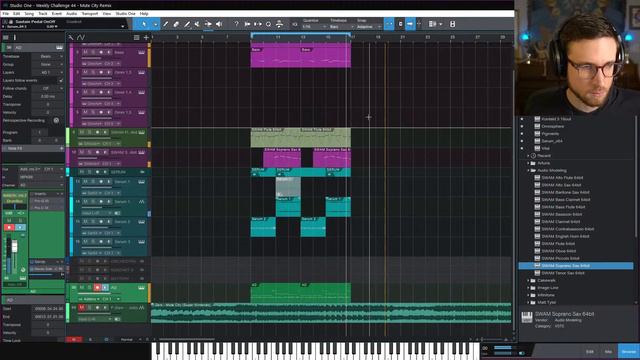Screen dimensions: 640x360
Task: Click the AD track color strip
Action: click(x=68, y=293)
